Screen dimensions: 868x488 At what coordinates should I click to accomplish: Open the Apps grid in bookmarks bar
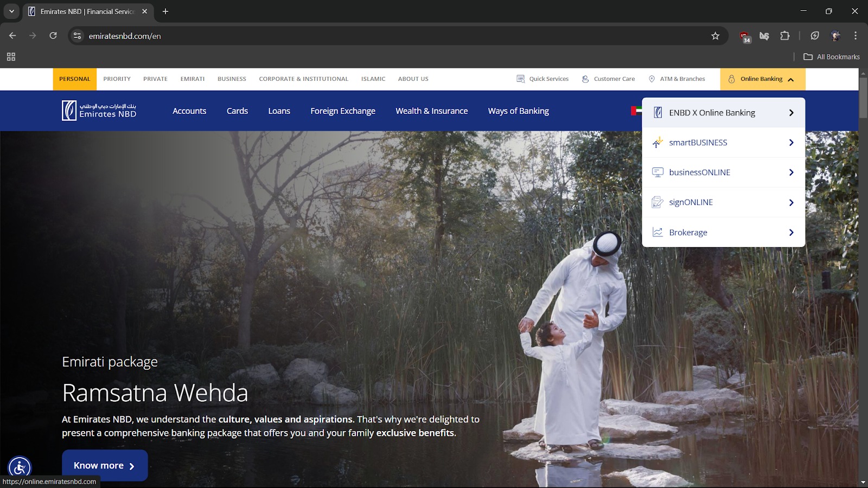click(x=11, y=57)
